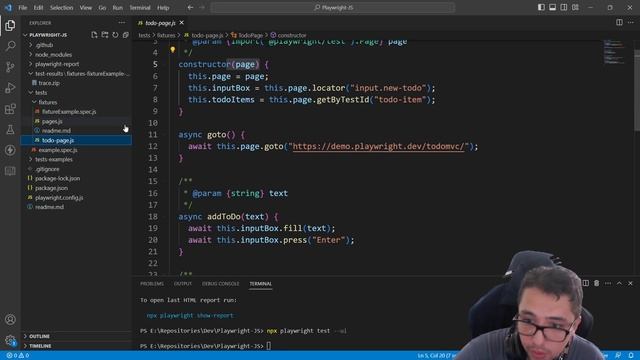This screenshot has height=360, width=640.
Task: Open the Accounts icon in activity bar
Action: coord(10,319)
